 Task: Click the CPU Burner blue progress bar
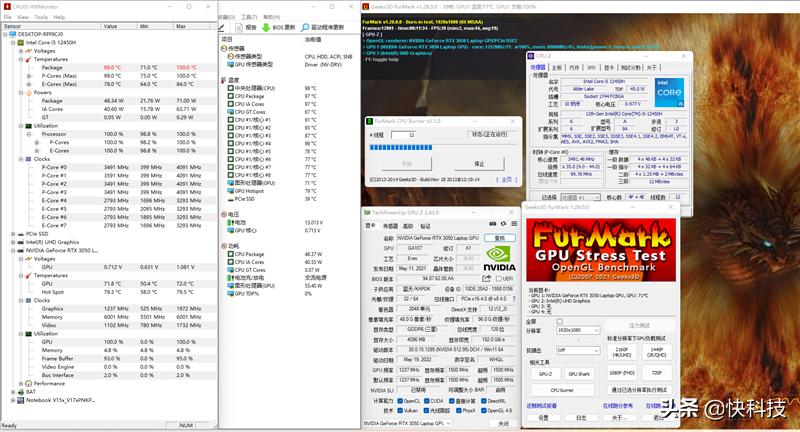point(401,147)
